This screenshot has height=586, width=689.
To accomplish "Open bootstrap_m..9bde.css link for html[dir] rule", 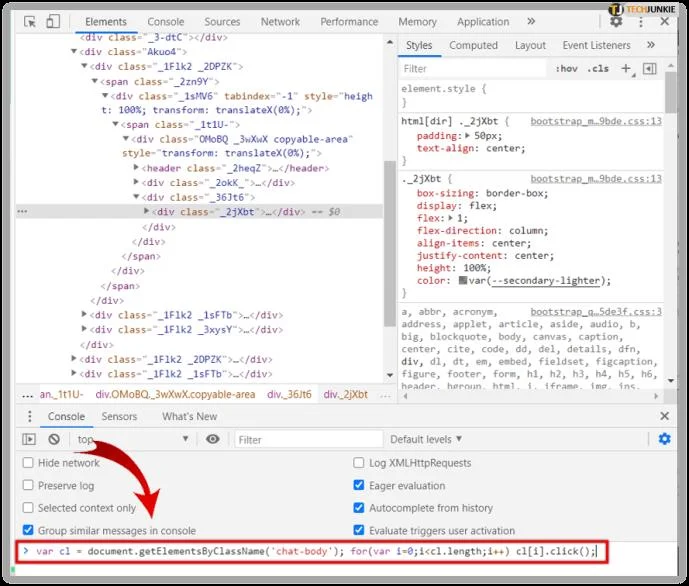I will coord(596,121).
